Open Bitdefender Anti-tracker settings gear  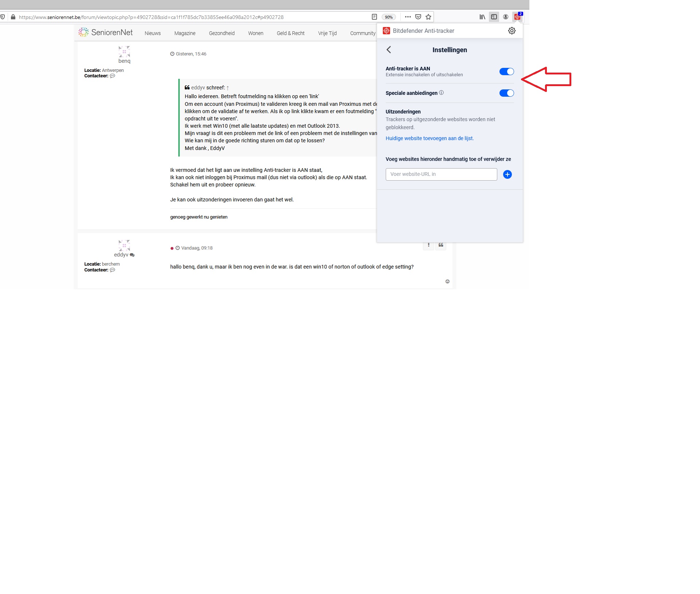(512, 31)
